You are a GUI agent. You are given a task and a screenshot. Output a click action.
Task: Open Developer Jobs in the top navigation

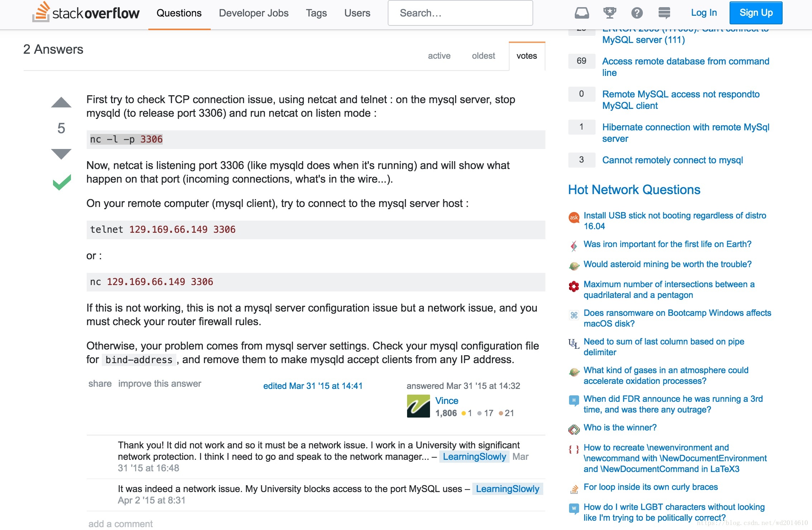254,13
